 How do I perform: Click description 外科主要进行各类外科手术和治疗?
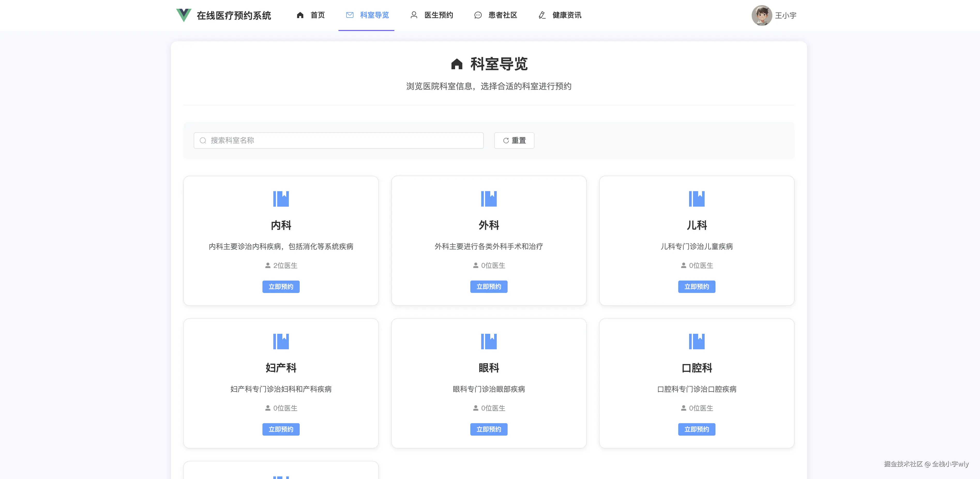(x=489, y=246)
